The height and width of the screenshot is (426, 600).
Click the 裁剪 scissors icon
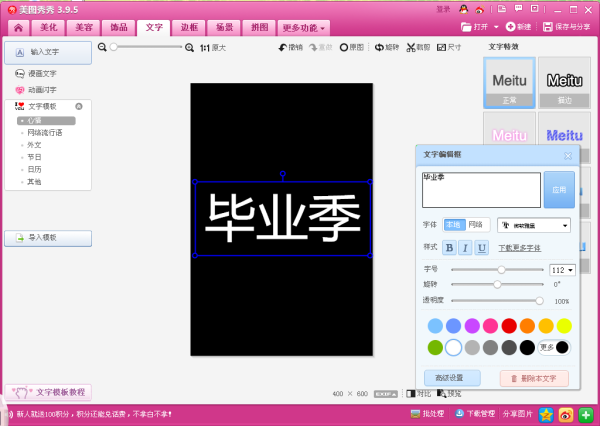(411, 47)
